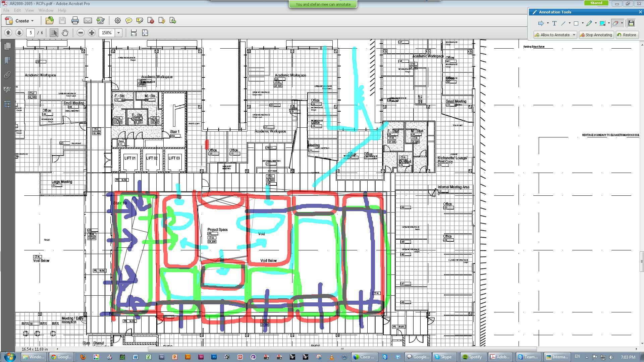Screen dimensions: 644x362
Task: Switch to Spotify in taskbar
Action: (x=472, y=357)
